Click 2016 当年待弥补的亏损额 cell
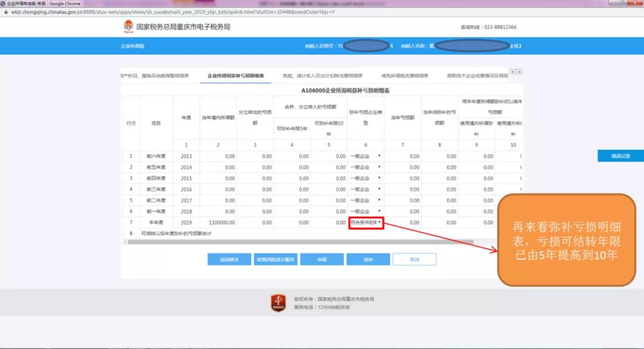 [439, 189]
